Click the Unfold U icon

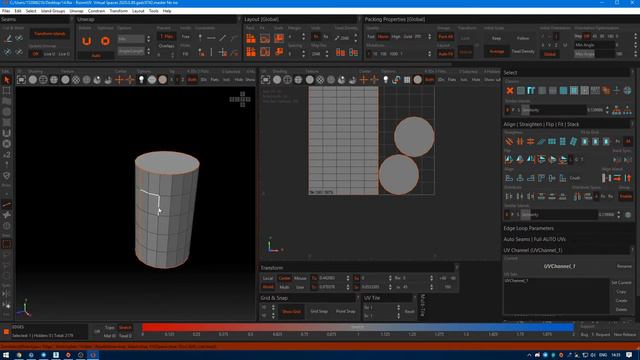[87, 41]
